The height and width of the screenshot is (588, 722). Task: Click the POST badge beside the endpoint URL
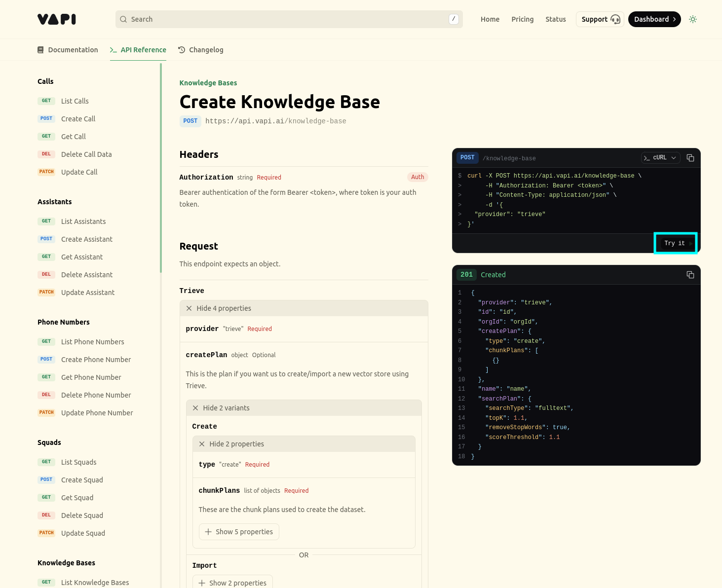tap(190, 121)
